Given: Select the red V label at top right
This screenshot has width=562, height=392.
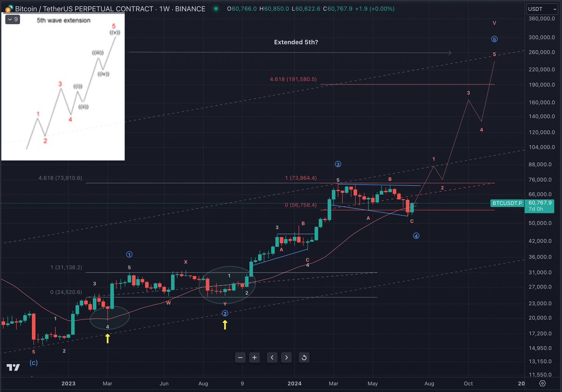Looking at the screenshot, I should pos(495,22).
